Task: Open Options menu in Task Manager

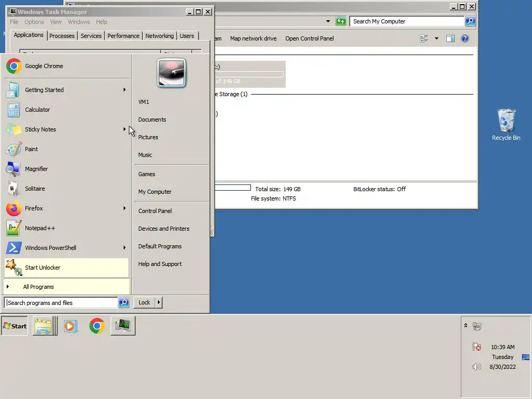Action: tap(34, 22)
